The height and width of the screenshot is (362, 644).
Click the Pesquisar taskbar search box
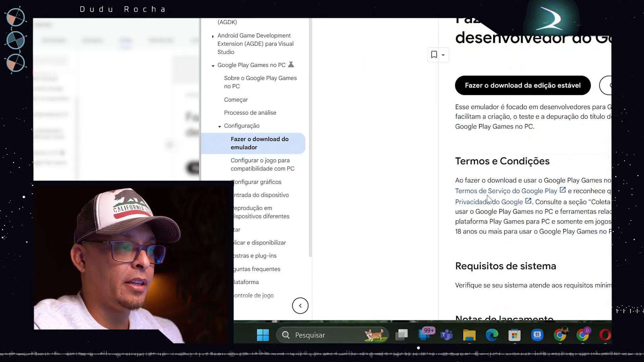[332, 335]
